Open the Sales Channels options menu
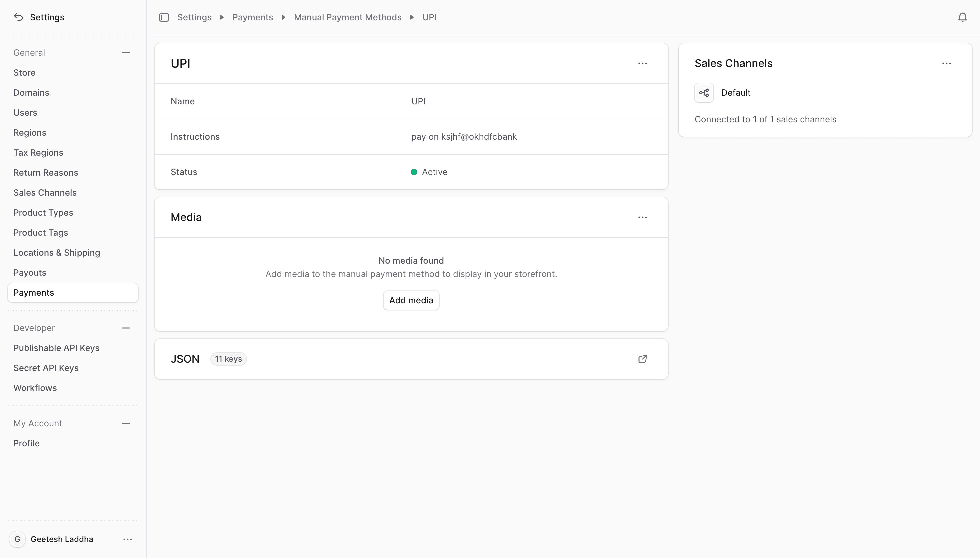Image resolution: width=980 pixels, height=558 pixels. click(x=947, y=63)
